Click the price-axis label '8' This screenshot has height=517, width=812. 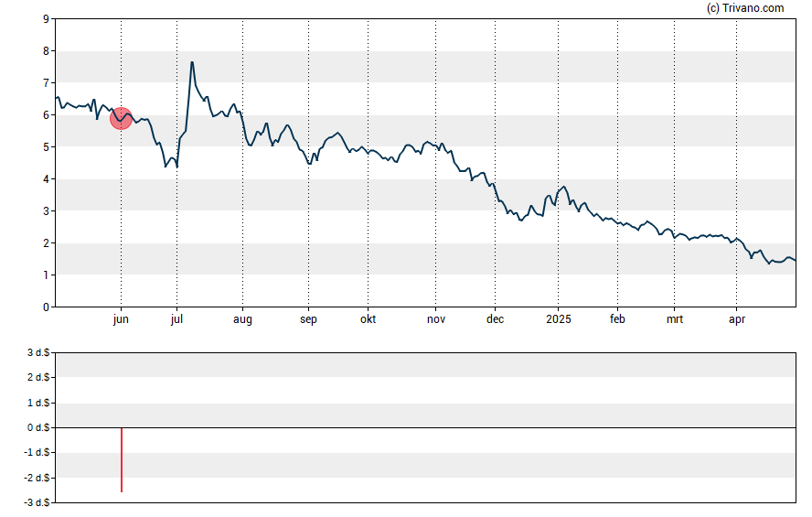[47, 51]
